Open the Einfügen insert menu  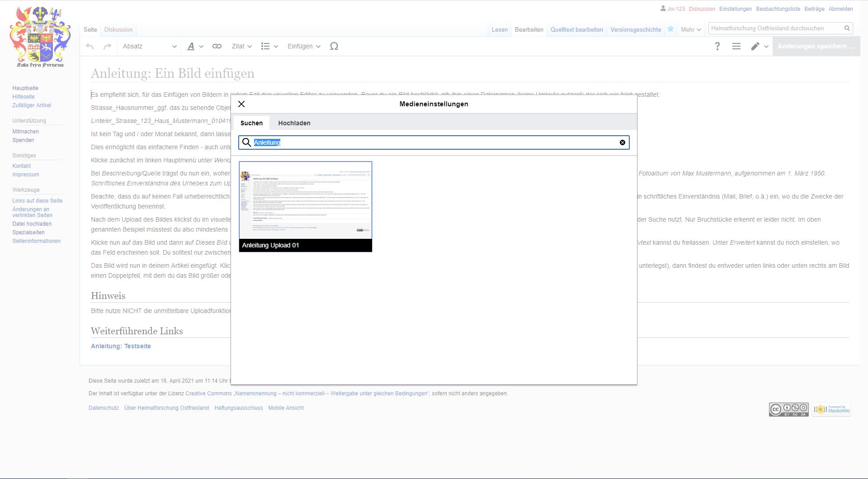[x=304, y=46]
